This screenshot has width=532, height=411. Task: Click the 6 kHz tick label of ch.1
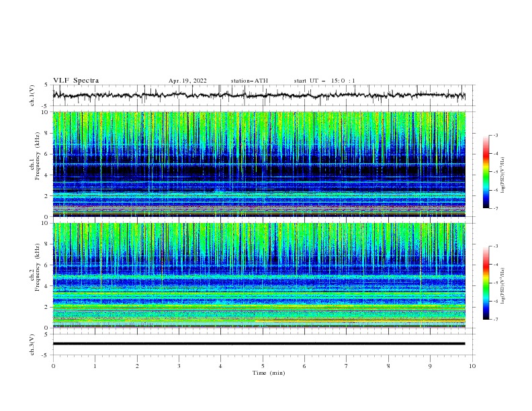[47, 154]
